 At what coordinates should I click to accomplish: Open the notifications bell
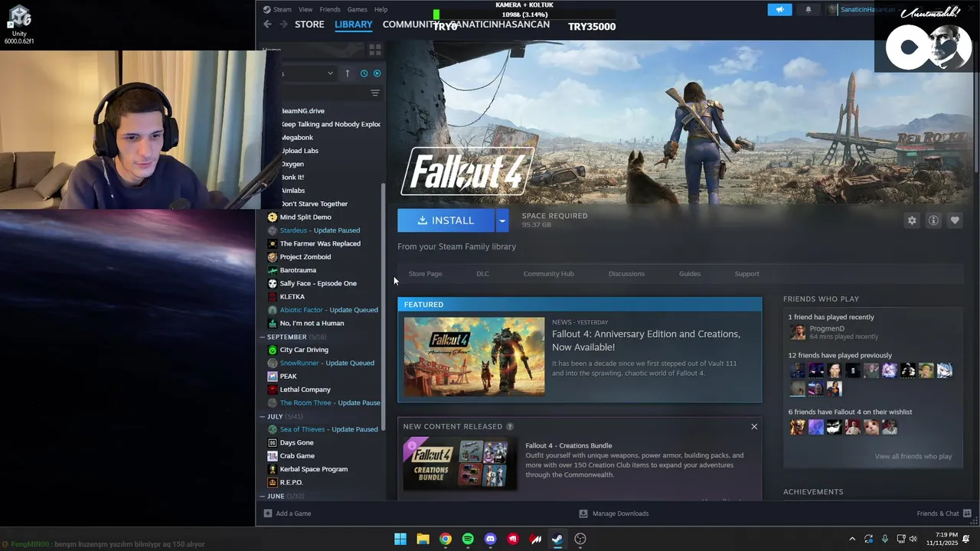[808, 9]
